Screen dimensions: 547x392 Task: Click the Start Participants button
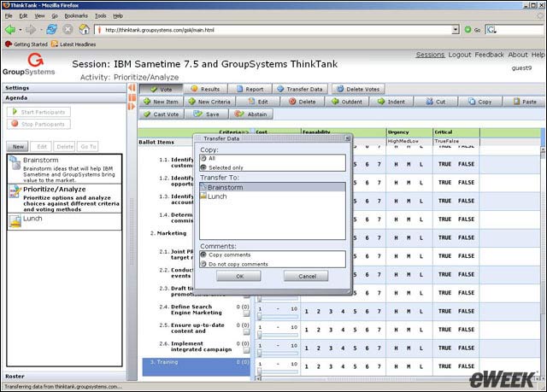[38, 112]
